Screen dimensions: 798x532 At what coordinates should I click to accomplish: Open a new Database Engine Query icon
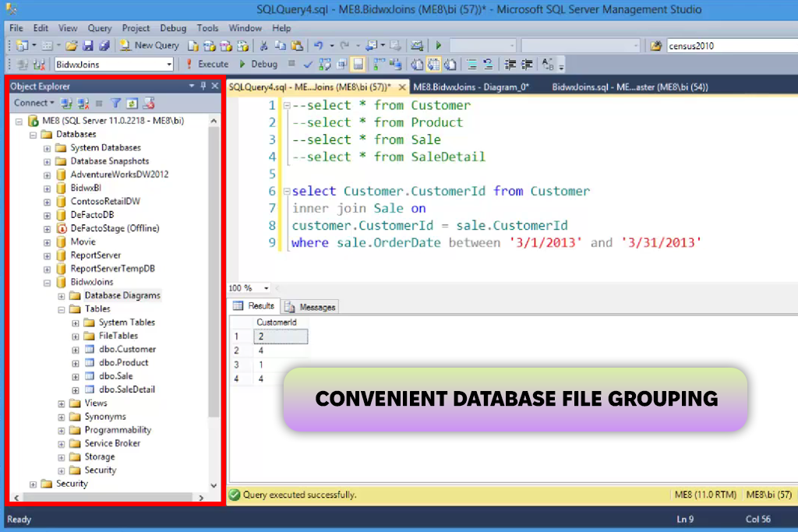click(x=193, y=46)
